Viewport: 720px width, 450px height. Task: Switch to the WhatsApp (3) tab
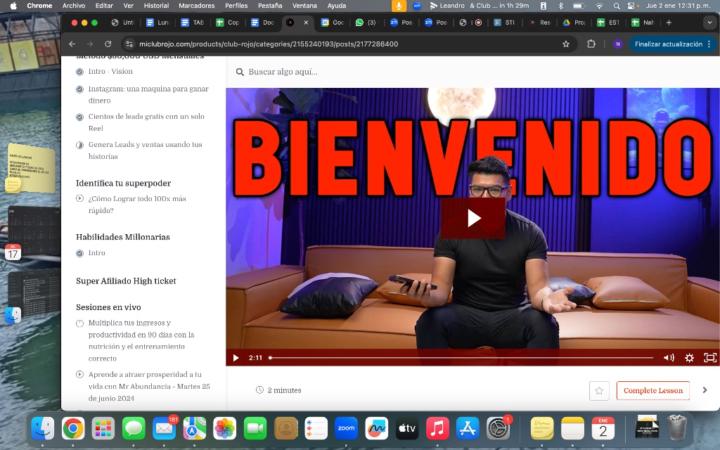point(366,22)
